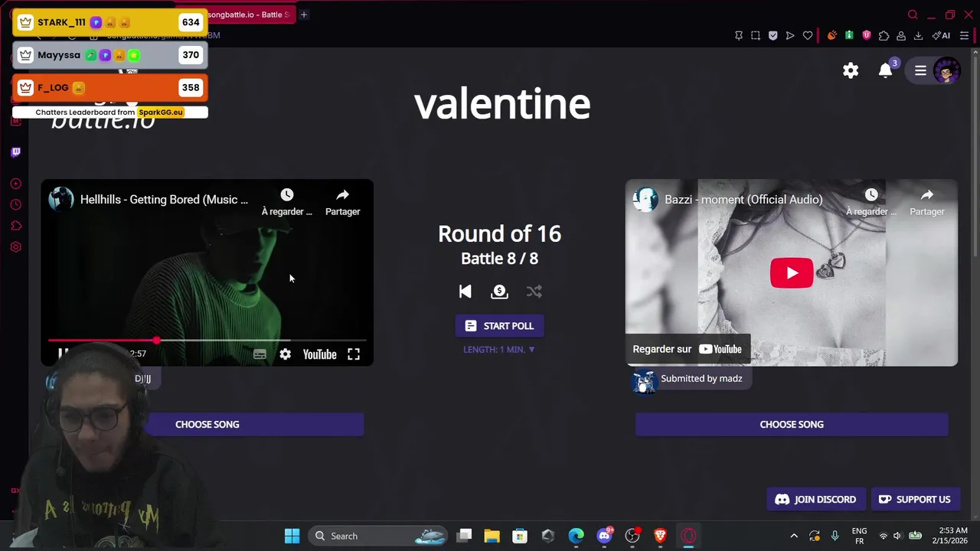Viewport: 980px width, 551px height.
Task: Open the volume icon in system tray
Action: (897, 536)
